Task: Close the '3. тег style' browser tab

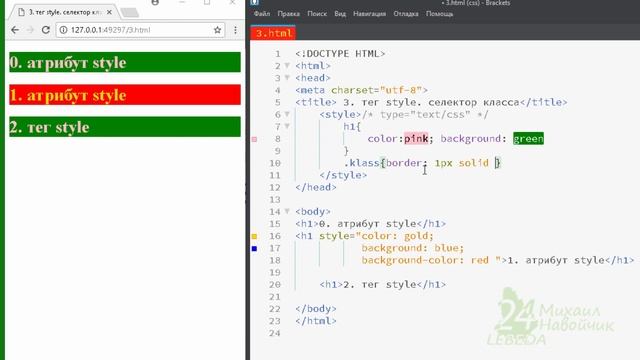Action: pyautogui.click(x=109, y=12)
